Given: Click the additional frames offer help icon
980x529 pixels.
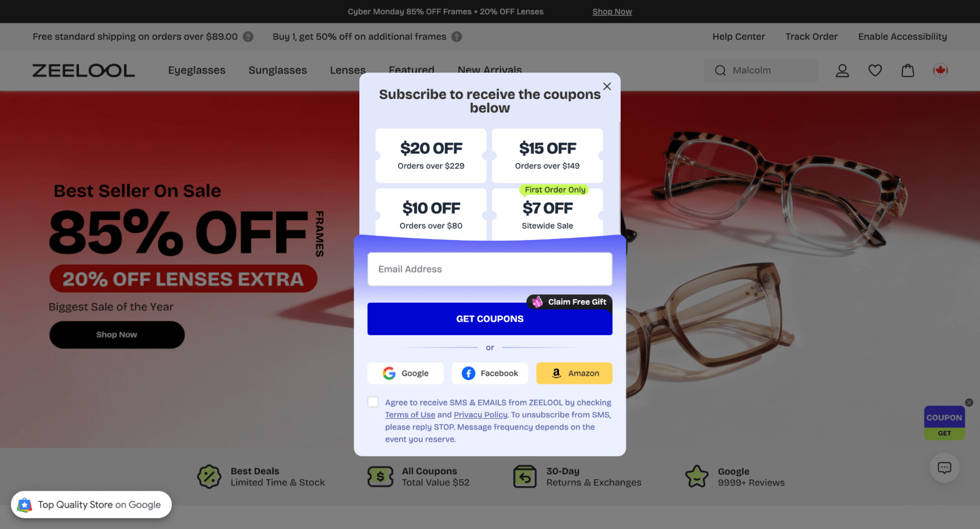Looking at the screenshot, I should click(x=456, y=37).
